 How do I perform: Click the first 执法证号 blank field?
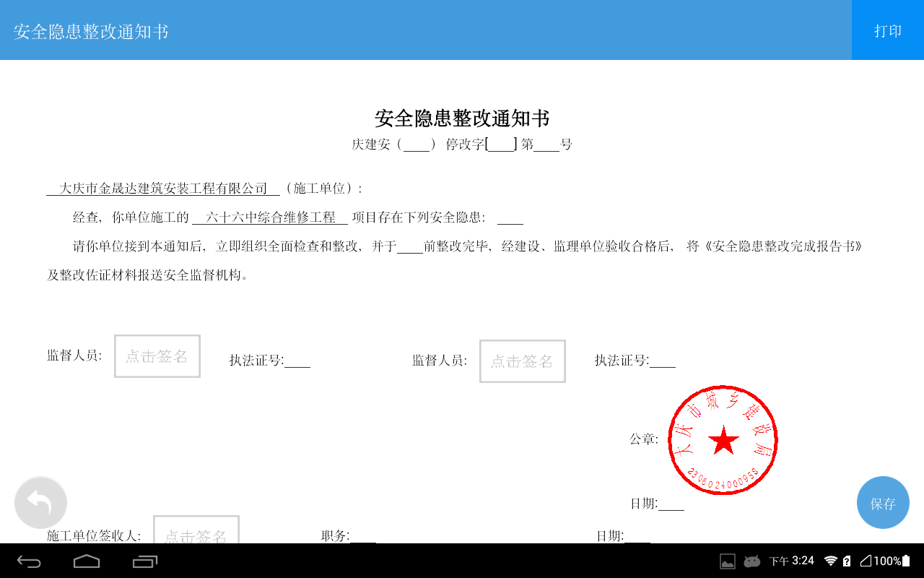[x=297, y=361]
